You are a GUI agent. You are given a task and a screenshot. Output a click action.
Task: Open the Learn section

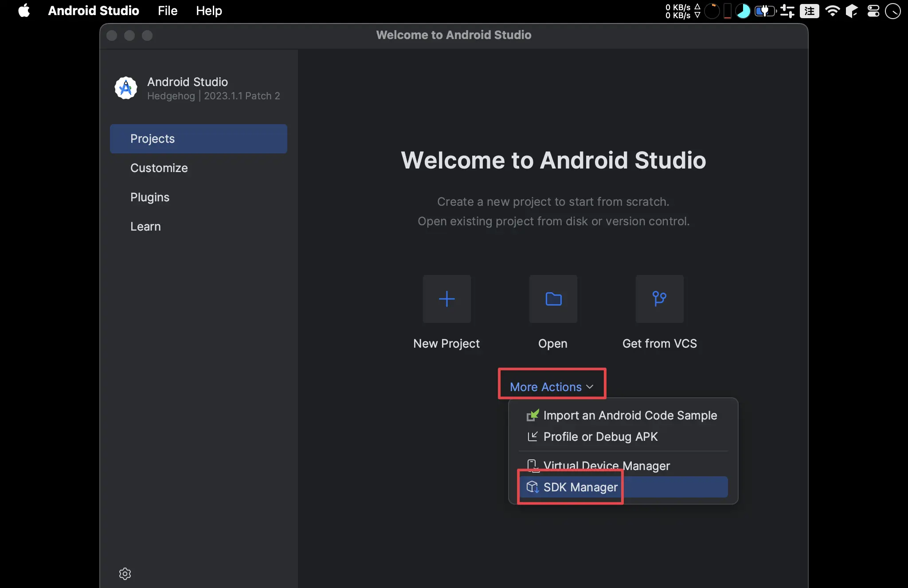point(145,227)
